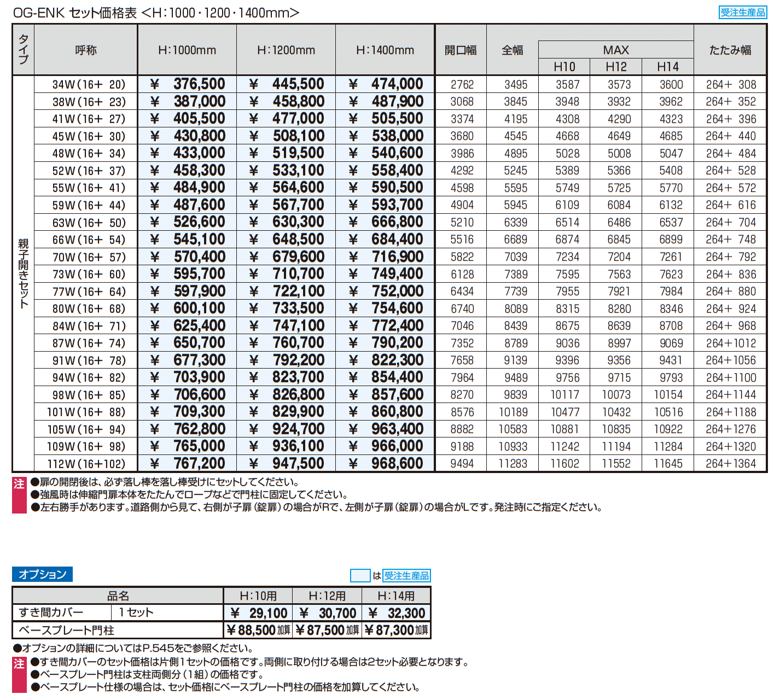Screen dimensions: 780x700
Task: Click option price ¥32,300
Action: 397,613
